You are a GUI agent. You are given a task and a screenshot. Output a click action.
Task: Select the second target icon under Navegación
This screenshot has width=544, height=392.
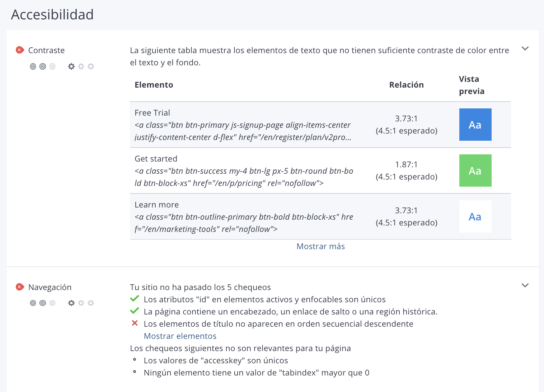43,303
